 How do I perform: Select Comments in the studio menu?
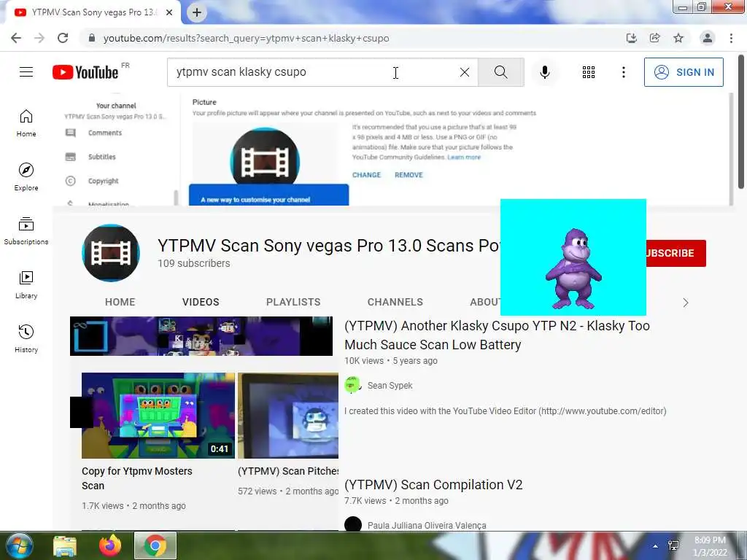pos(105,133)
